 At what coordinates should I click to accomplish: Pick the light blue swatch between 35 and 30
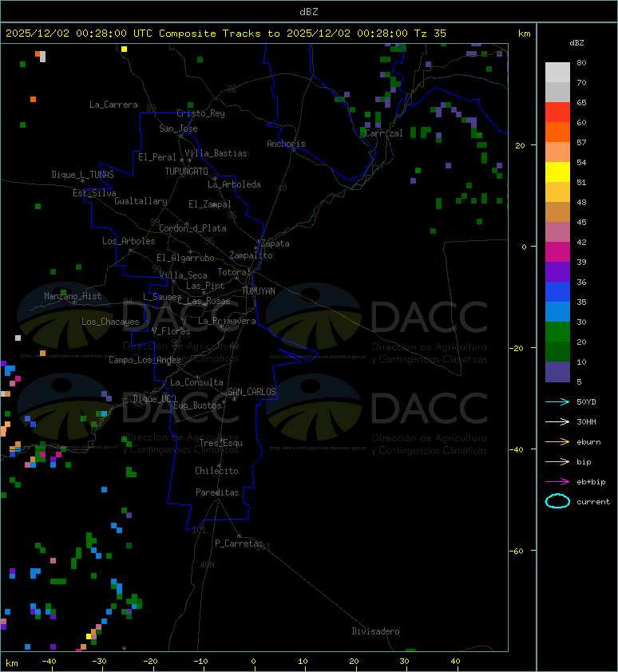557,312
